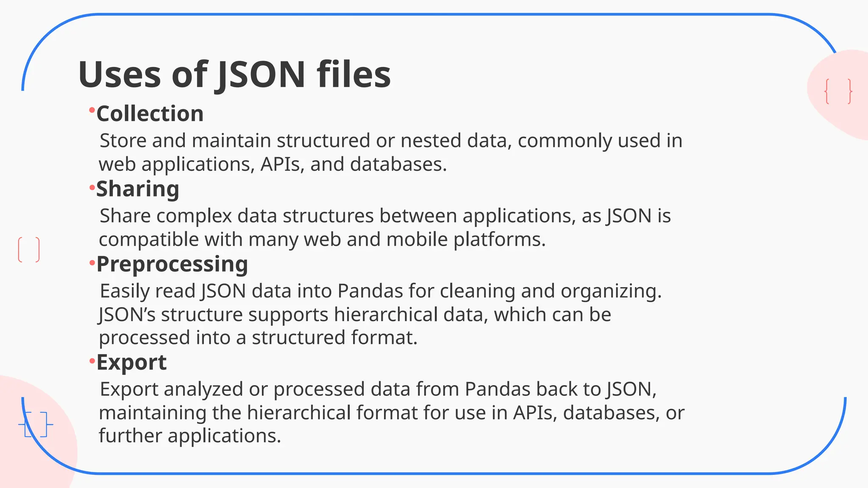The width and height of the screenshot is (868, 488).
Task: Click the blue braces icon at bottom-left
Action: tap(36, 424)
